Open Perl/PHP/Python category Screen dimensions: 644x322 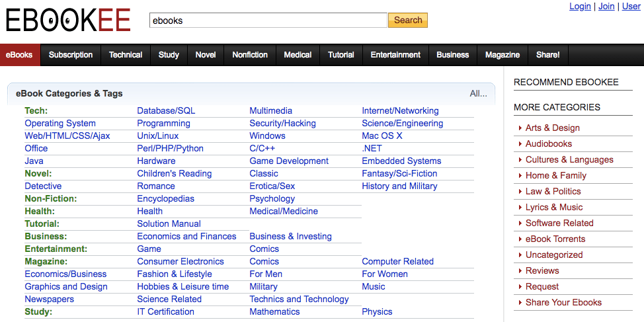[x=170, y=149]
